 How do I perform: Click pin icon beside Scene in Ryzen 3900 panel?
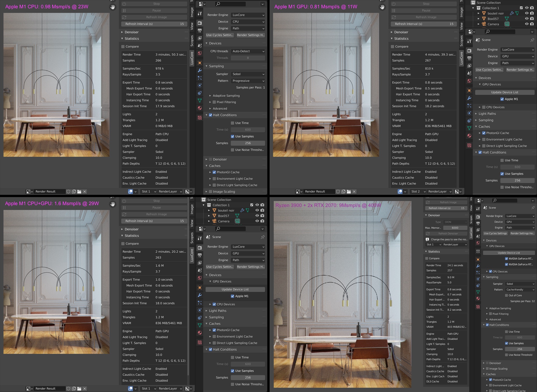coord(533,208)
